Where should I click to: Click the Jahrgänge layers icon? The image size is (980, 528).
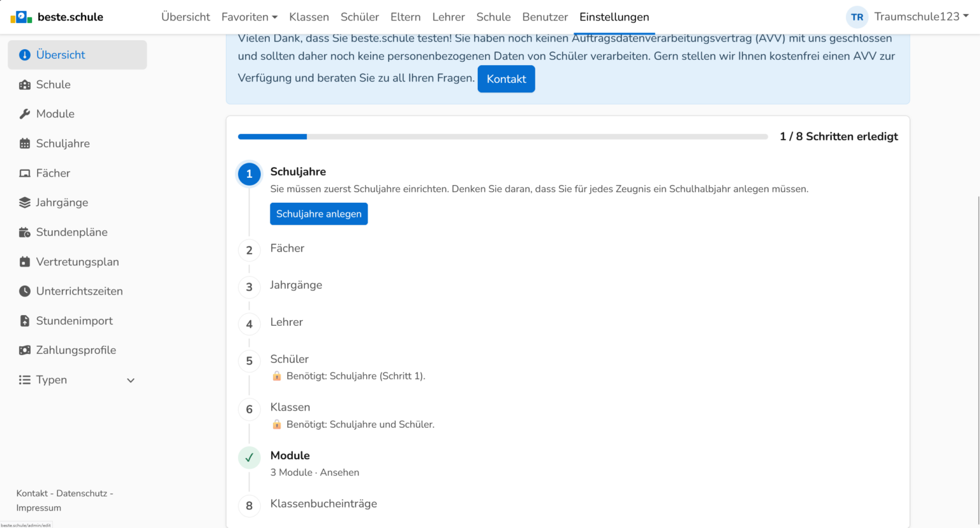point(25,203)
